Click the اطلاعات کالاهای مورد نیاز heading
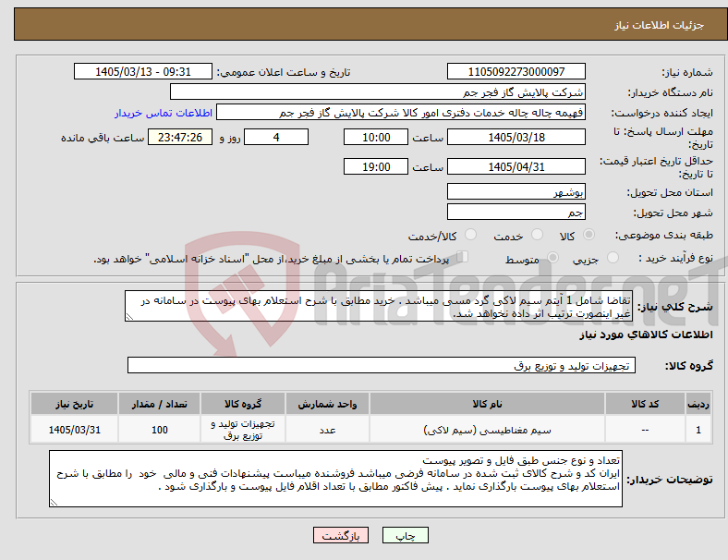Viewport: 728px width, 560px height. click(646, 335)
